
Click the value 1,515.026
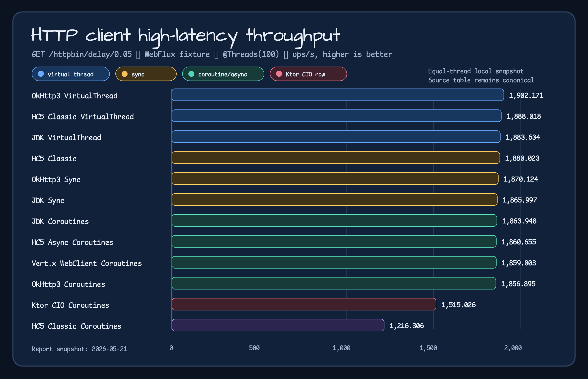pyautogui.click(x=458, y=305)
